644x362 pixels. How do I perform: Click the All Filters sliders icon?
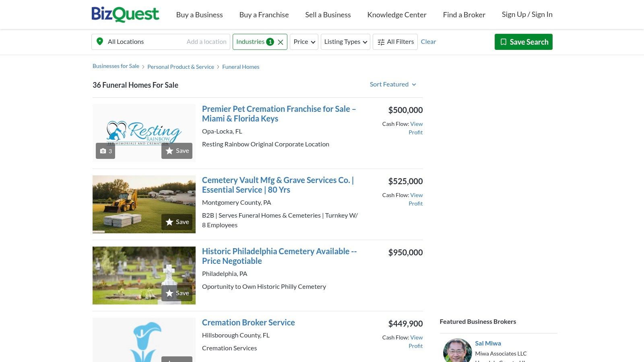381,42
